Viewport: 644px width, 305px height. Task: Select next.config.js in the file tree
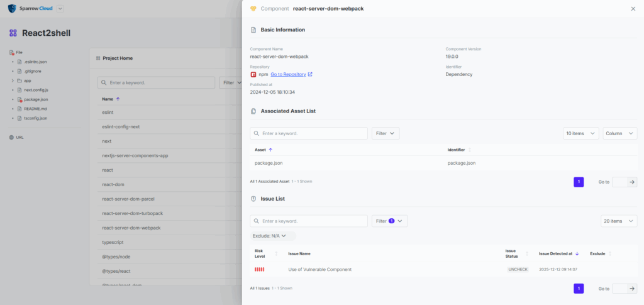[x=36, y=90]
